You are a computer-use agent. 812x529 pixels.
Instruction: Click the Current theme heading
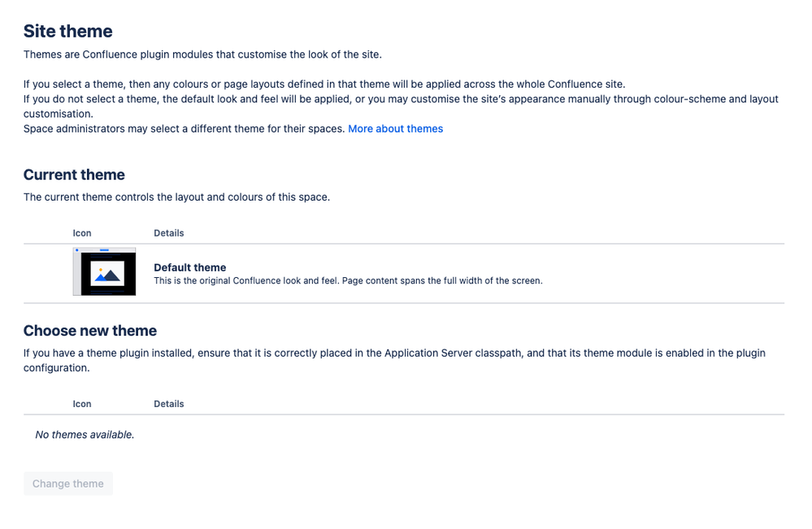point(74,175)
